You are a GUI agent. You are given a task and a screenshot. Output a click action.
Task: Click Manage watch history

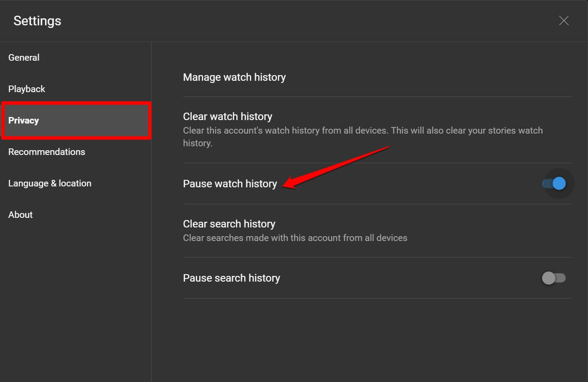pyautogui.click(x=235, y=77)
